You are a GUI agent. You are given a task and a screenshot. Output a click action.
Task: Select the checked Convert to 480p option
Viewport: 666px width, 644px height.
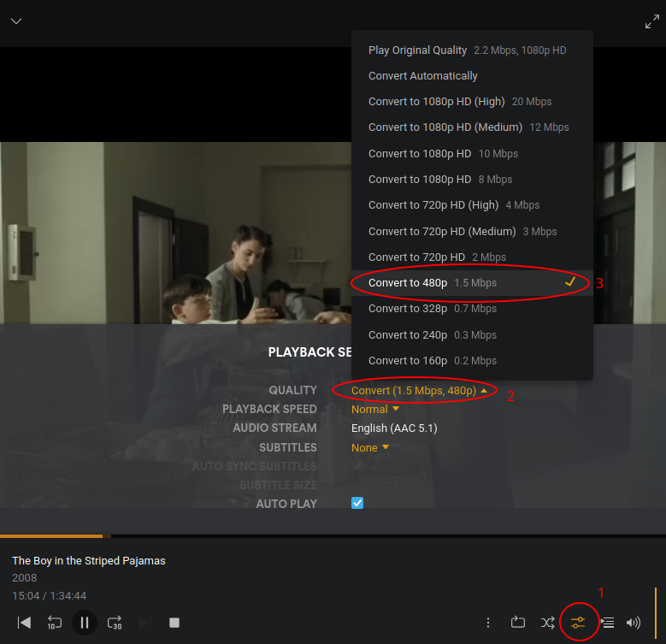click(x=472, y=283)
